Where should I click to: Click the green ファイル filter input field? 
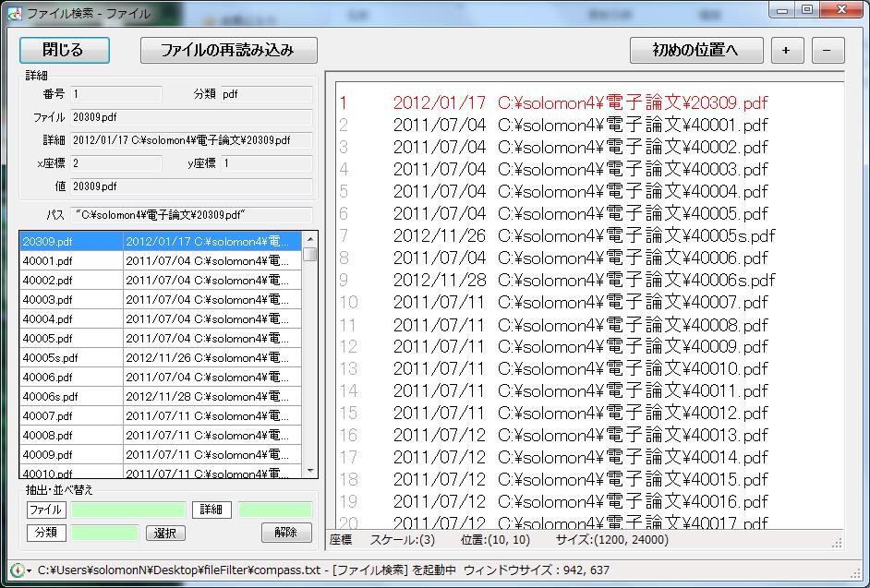(129, 510)
